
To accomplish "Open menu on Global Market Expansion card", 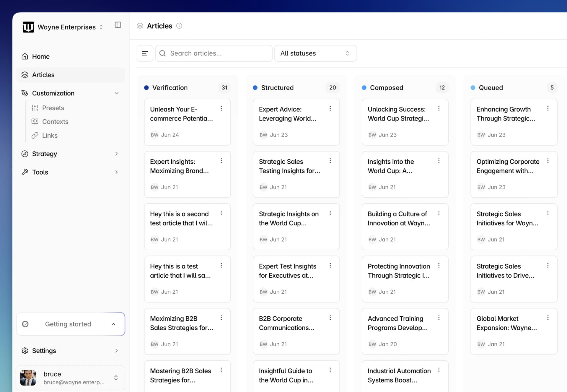I will (x=548, y=318).
